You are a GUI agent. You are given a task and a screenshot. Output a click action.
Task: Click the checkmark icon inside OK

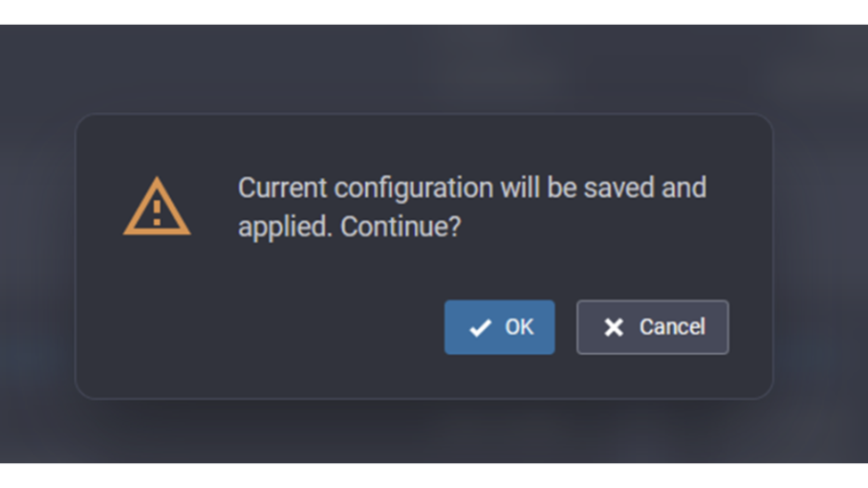pyautogui.click(x=480, y=328)
